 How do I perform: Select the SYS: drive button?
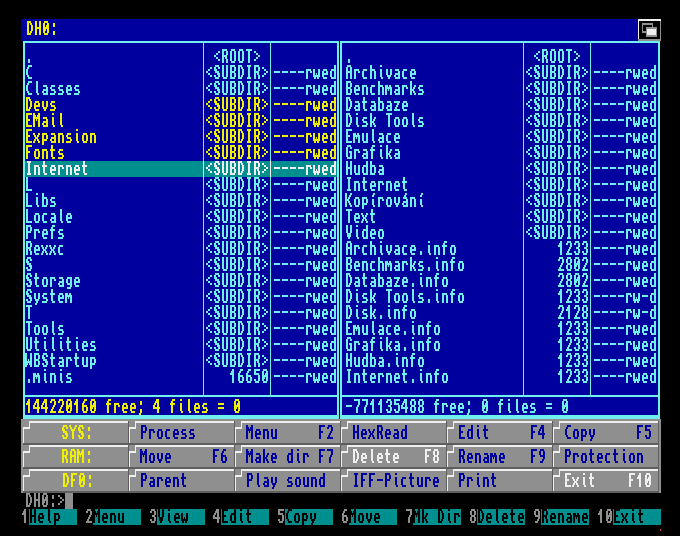tap(75, 433)
